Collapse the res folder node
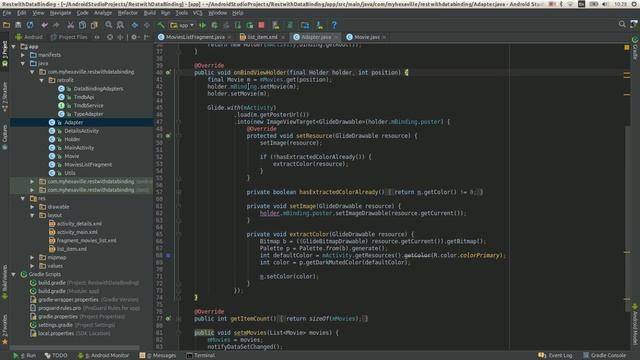The height and width of the screenshot is (360, 640). pos(23,198)
